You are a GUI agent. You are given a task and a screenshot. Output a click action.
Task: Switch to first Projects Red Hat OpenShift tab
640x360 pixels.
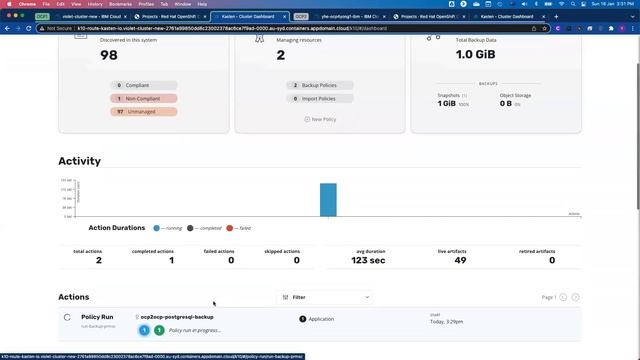pyautogui.click(x=171, y=17)
